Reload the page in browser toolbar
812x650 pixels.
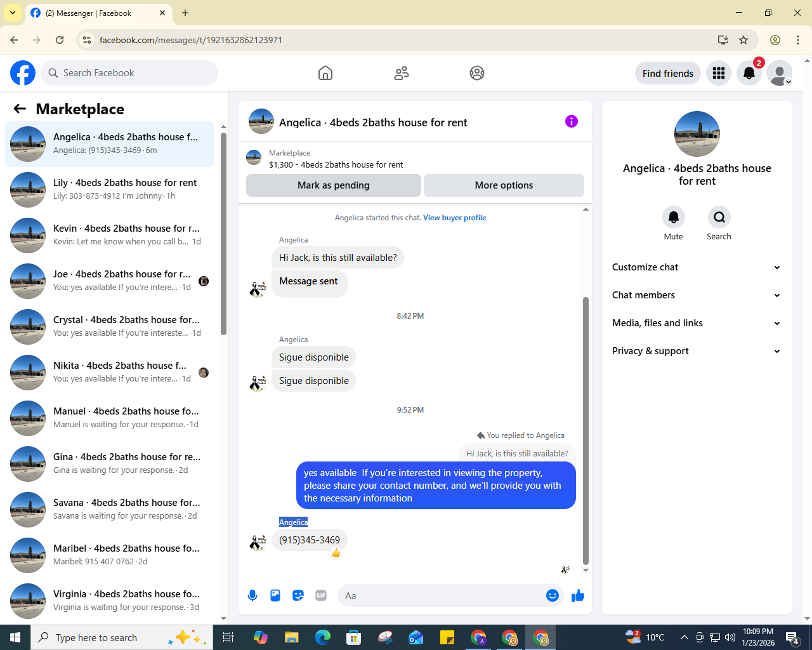click(x=60, y=40)
